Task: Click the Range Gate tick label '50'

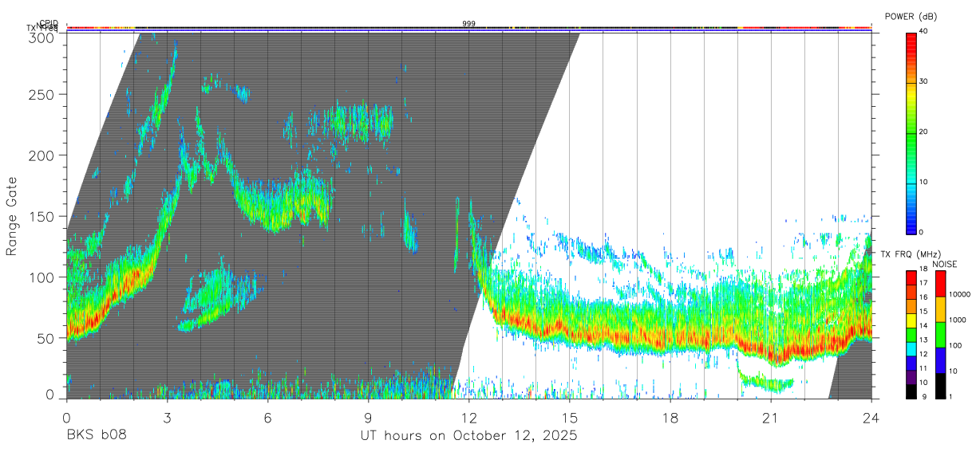Action: 46,338
